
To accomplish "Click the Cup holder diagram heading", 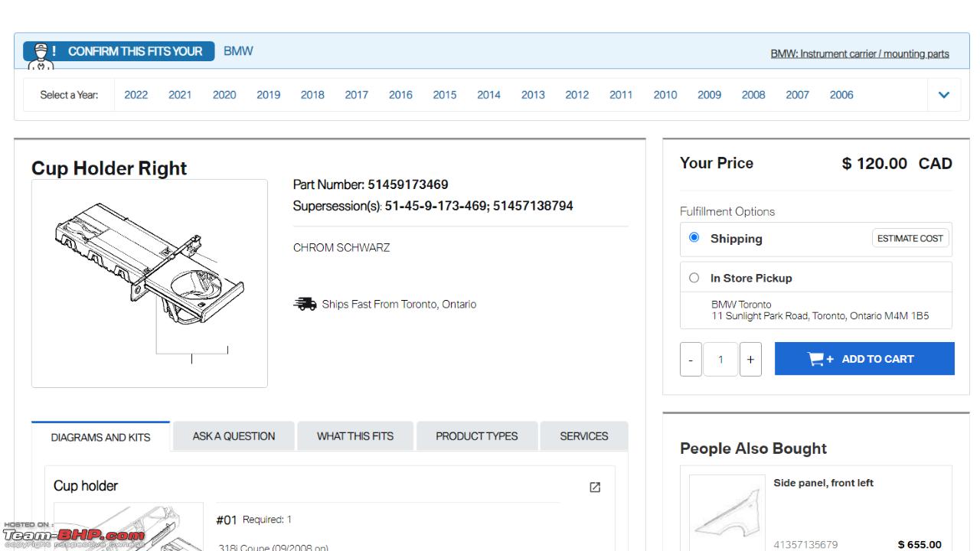I will click(x=86, y=486).
